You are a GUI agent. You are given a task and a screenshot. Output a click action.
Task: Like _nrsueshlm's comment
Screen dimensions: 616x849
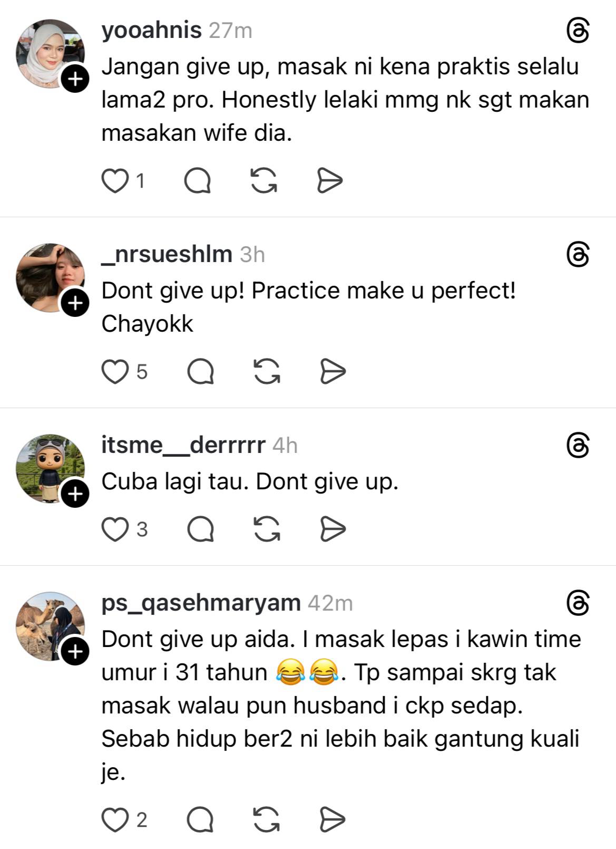(115, 372)
